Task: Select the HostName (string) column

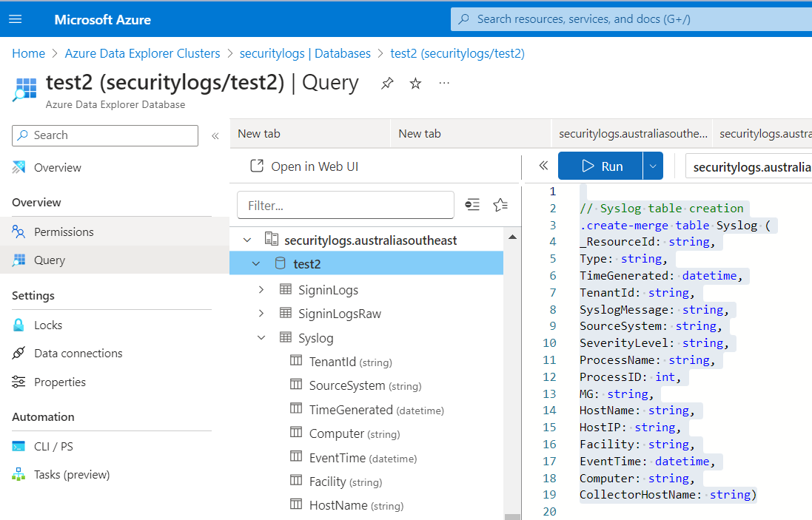Action: [x=356, y=505]
